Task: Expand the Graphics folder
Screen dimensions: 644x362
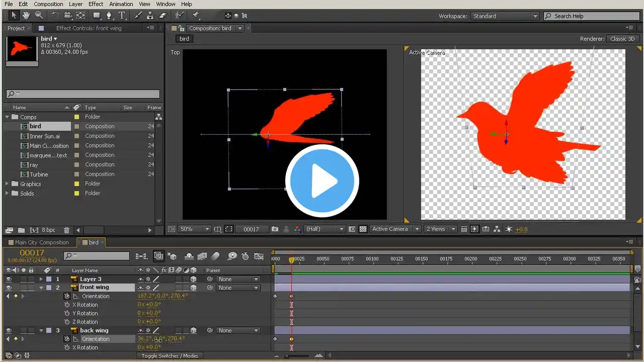Action: coord(7,184)
